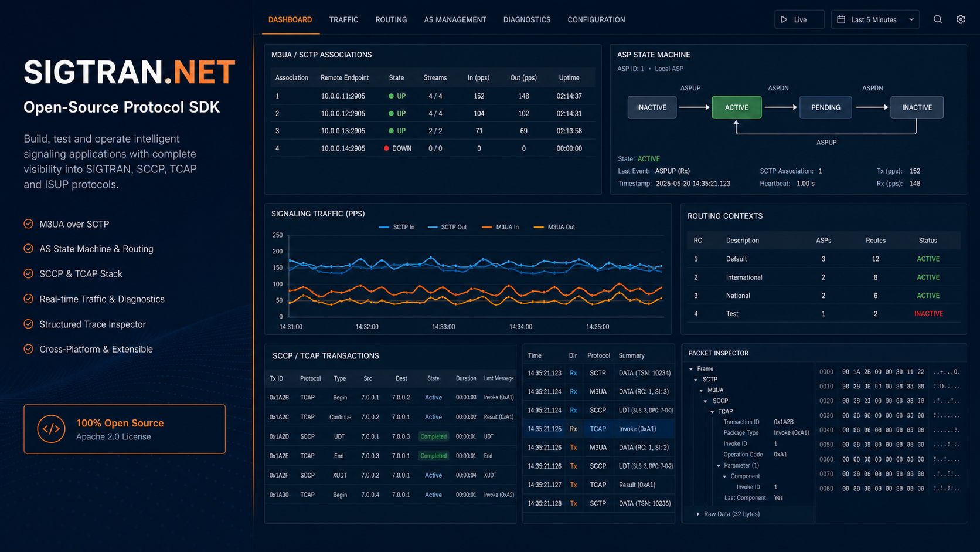Toggle the SCTP In legend series
This screenshot has width=980, height=552.
pyautogui.click(x=397, y=227)
